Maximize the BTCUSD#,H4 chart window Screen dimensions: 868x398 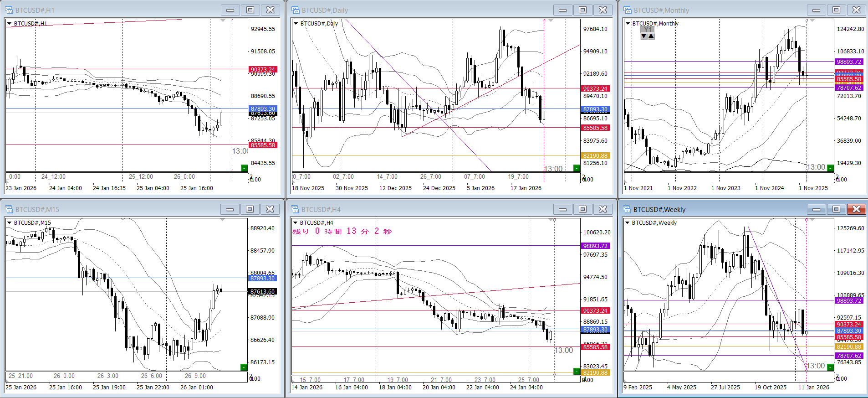point(582,209)
